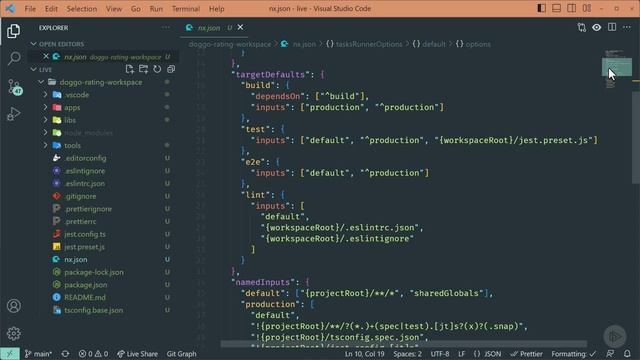640x360 pixels.
Task: Open the Run menu
Action: tap(156, 9)
